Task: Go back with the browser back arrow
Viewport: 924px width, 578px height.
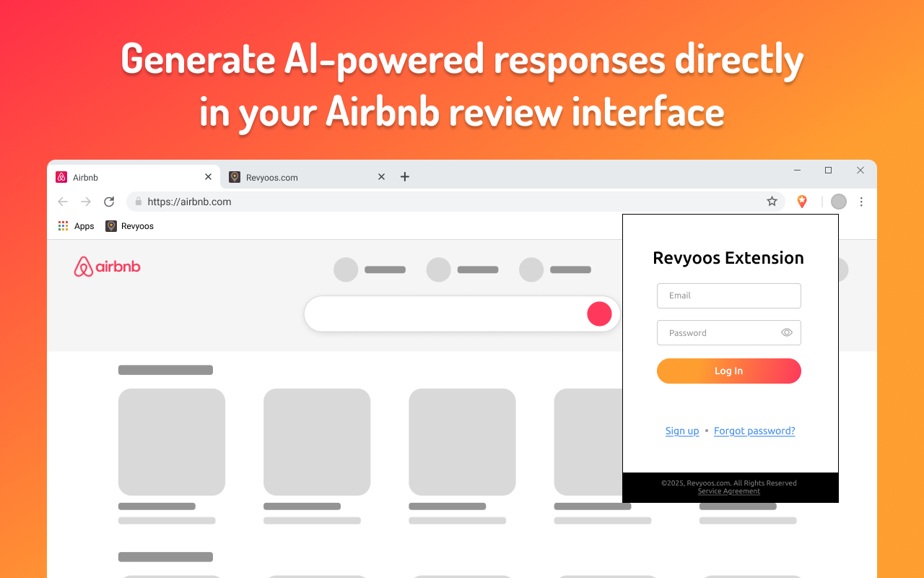Action: click(63, 202)
